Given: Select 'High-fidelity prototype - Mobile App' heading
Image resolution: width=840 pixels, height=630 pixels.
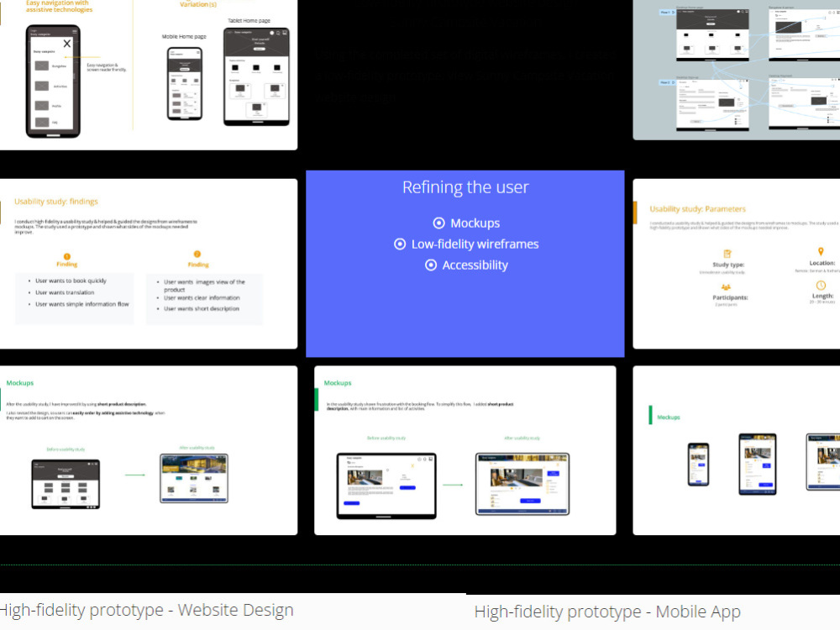Looking at the screenshot, I should [x=607, y=612].
